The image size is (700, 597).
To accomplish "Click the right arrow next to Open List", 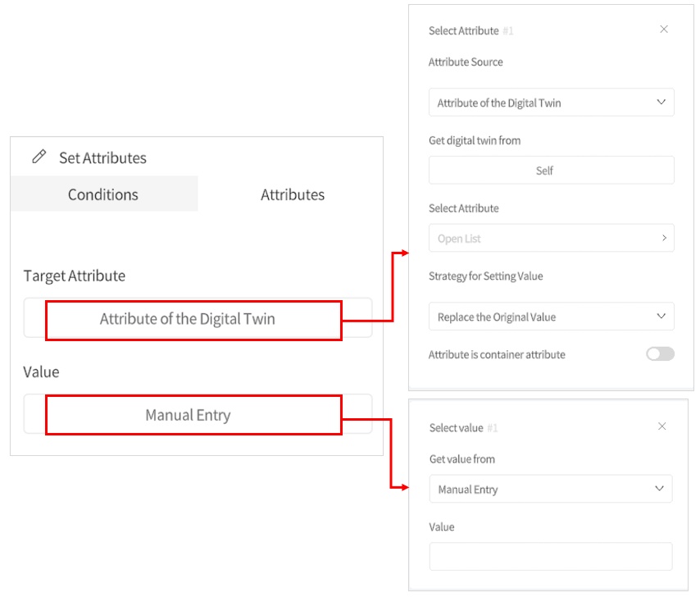I will coord(664,239).
